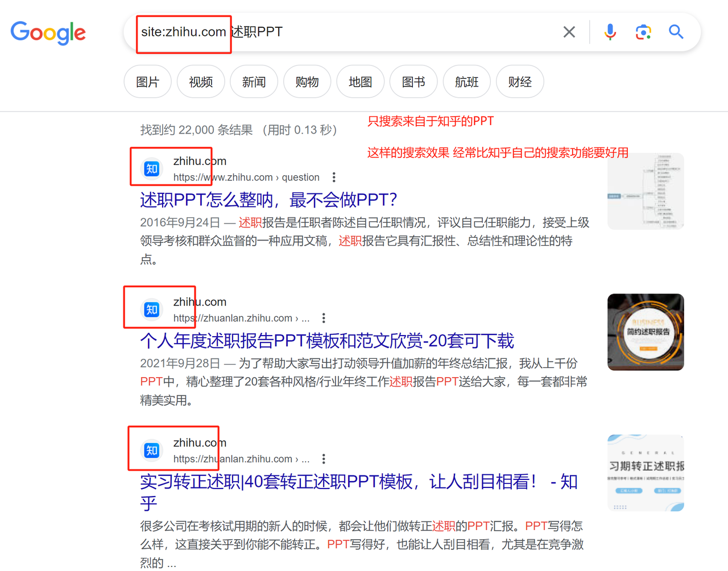The image size is (728, 571).
Task: Switch to the 购物 filter tab
Action: (307, 82)
